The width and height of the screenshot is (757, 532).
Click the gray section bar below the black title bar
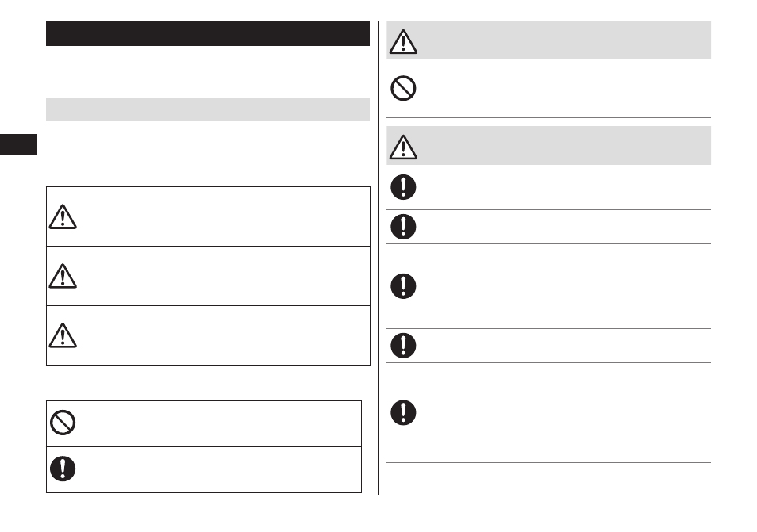pos(208,110)
